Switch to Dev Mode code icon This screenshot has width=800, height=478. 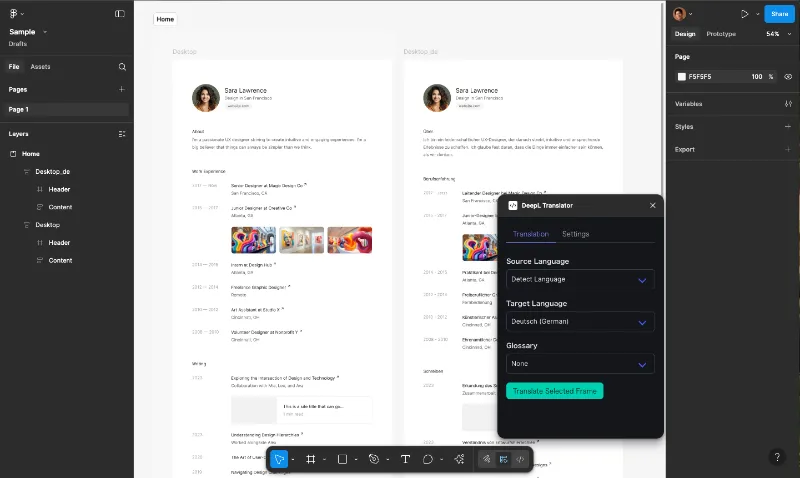(520, 459)
